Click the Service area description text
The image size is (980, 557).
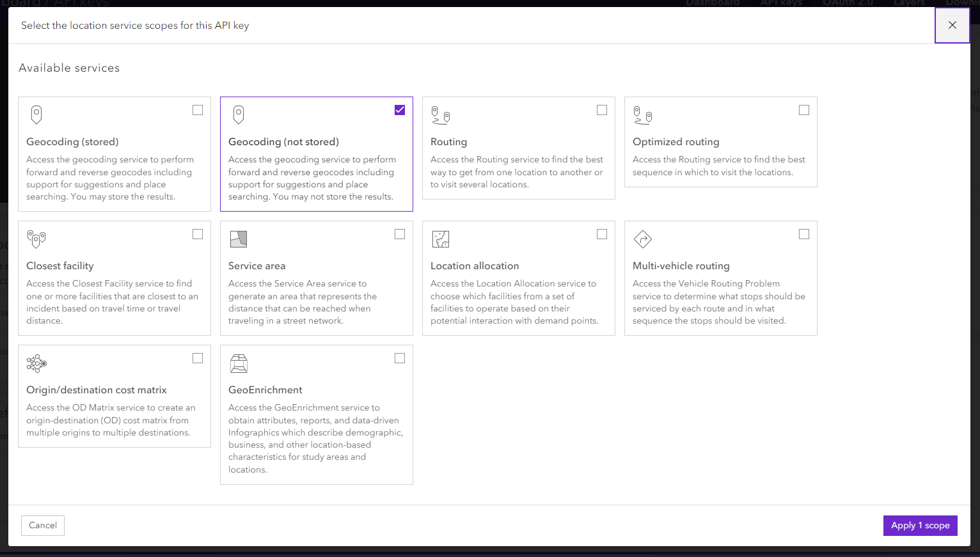pos(303,302)
